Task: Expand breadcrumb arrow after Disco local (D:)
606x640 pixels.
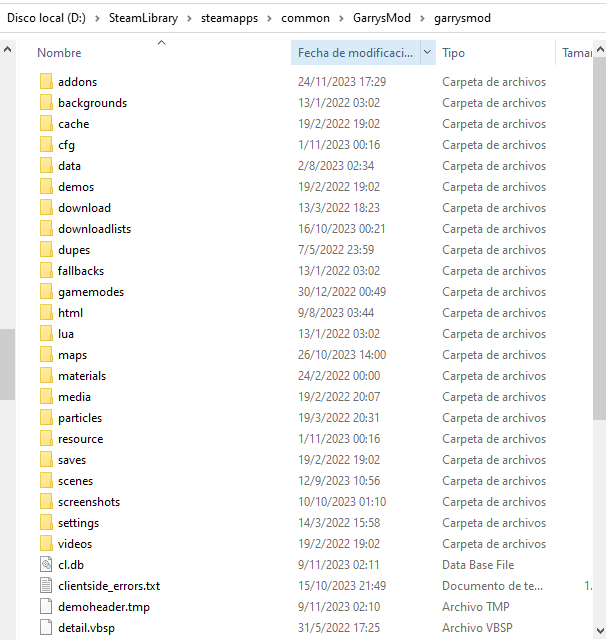Action: 97,18
